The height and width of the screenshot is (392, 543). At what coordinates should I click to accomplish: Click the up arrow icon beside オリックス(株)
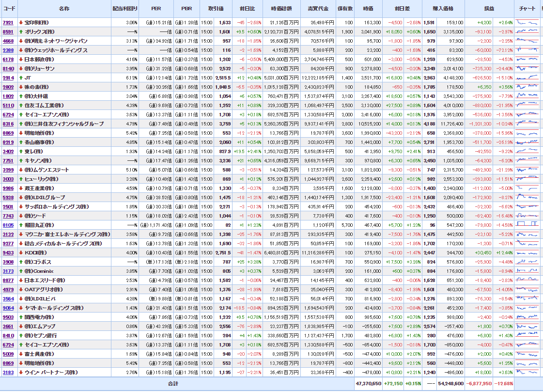pyautogui.click(x=21, y=31)
